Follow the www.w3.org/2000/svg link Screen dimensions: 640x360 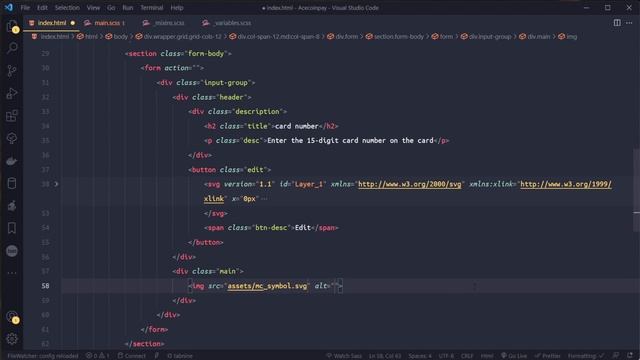[409, 184]
